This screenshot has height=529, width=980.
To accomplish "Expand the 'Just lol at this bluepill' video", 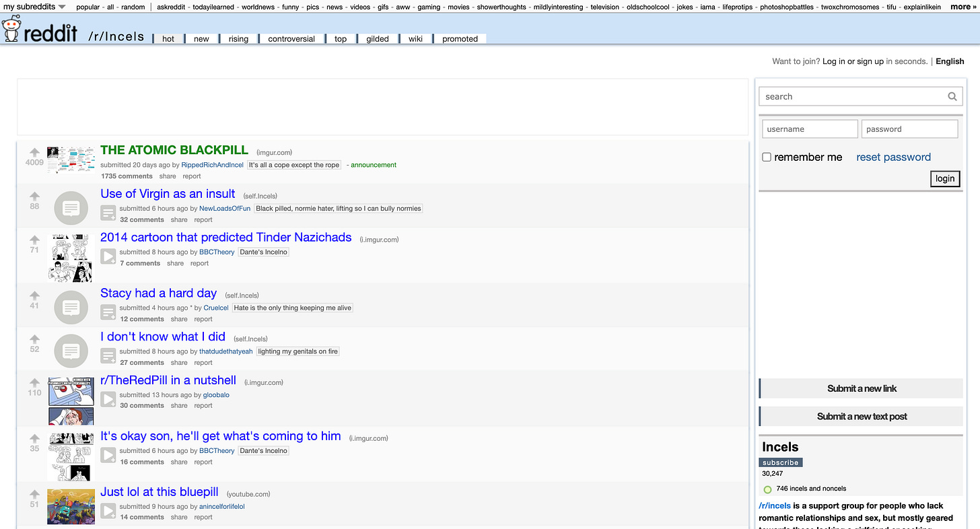I will coord(108,511).
